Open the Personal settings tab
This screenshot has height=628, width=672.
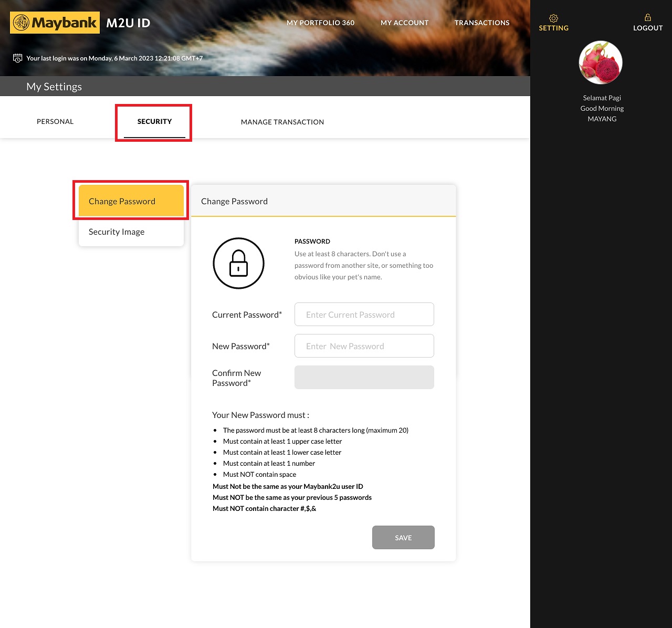click(x=55, y=122)
